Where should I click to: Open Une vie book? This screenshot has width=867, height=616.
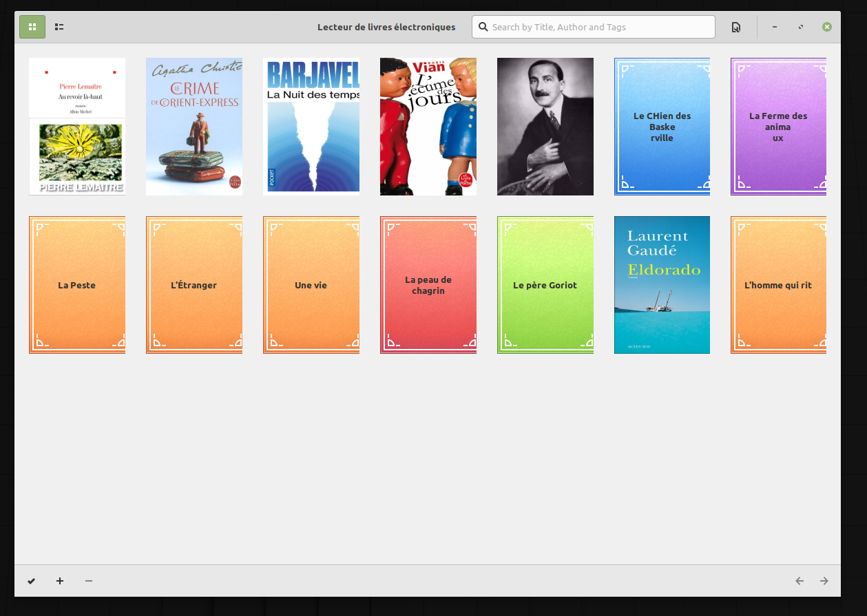tap(311, 285)
